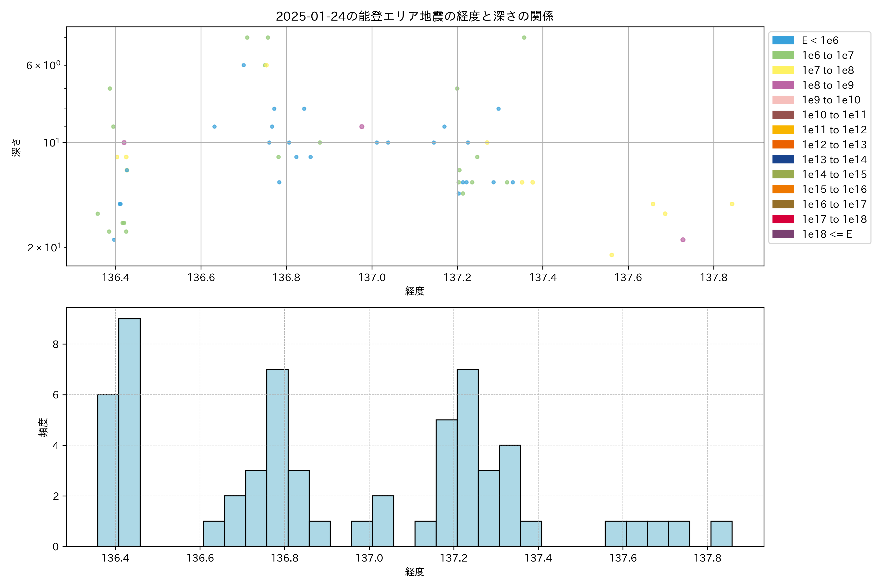Viewport: 882px width, 588px height.
Task: Click the red '1e17 to 1e18' legend swatch
Action: click(x=783, y=219)
